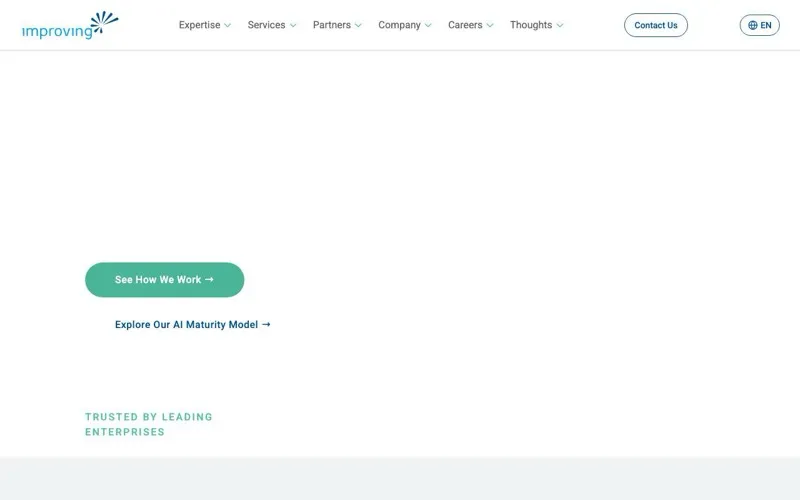
Task: Open the Careers menu
Action: pos(470,25)
